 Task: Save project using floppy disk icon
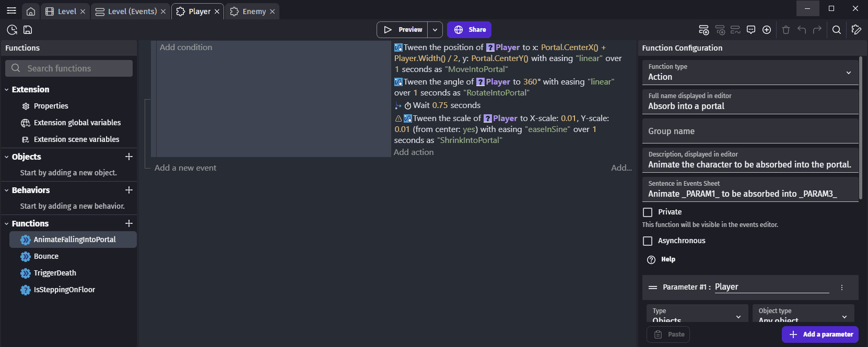point(28,30)
